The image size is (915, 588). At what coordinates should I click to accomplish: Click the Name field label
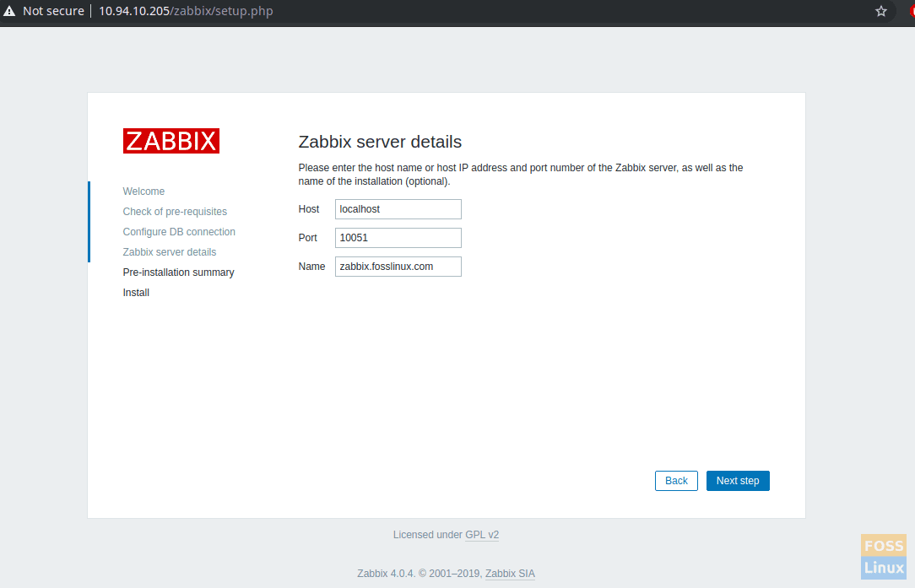point(311,267)
